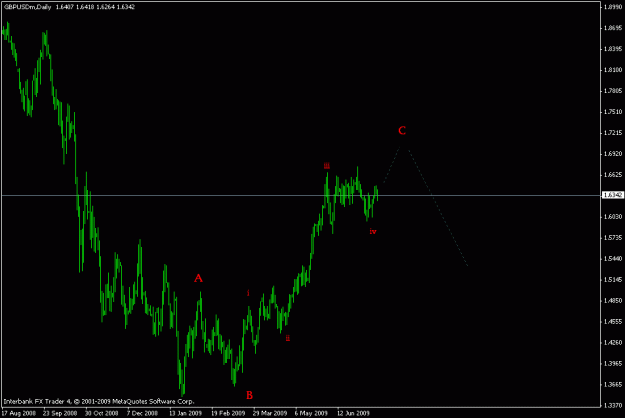
Task: Click the 1.5735 price axis label
Action: click(613, 238)
